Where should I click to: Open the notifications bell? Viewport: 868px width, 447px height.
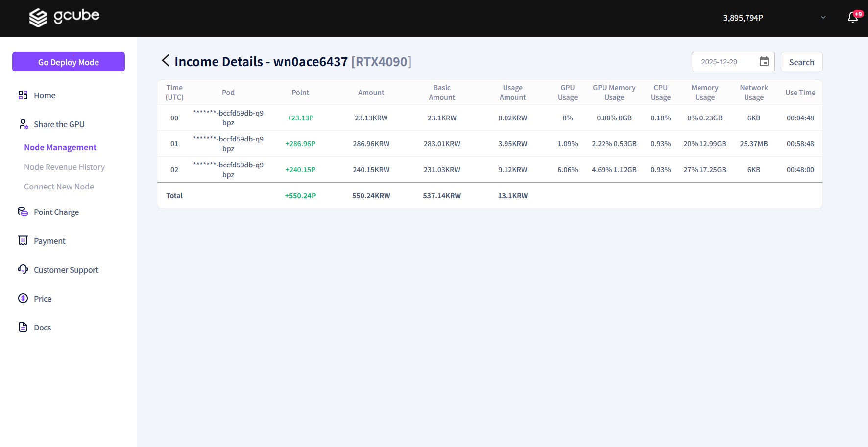click(x=853, y=18)
